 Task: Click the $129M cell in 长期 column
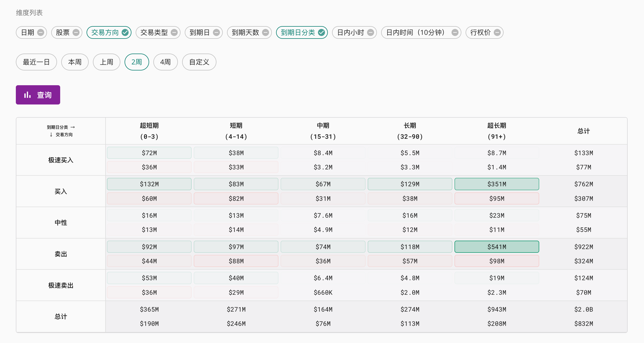410,184
